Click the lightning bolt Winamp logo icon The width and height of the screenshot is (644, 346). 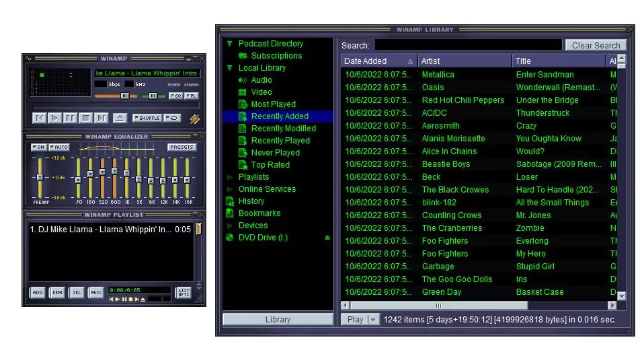(x=195, y=119)
